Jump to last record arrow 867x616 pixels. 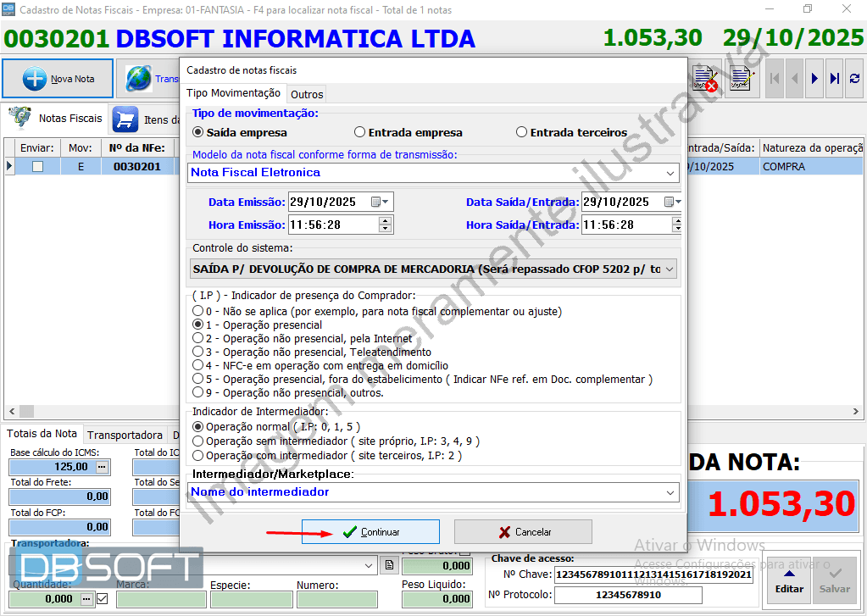835,79
